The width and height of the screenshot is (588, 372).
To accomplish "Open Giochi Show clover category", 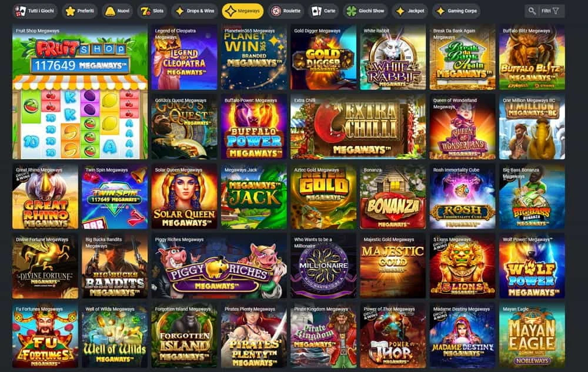I will 365,11.
